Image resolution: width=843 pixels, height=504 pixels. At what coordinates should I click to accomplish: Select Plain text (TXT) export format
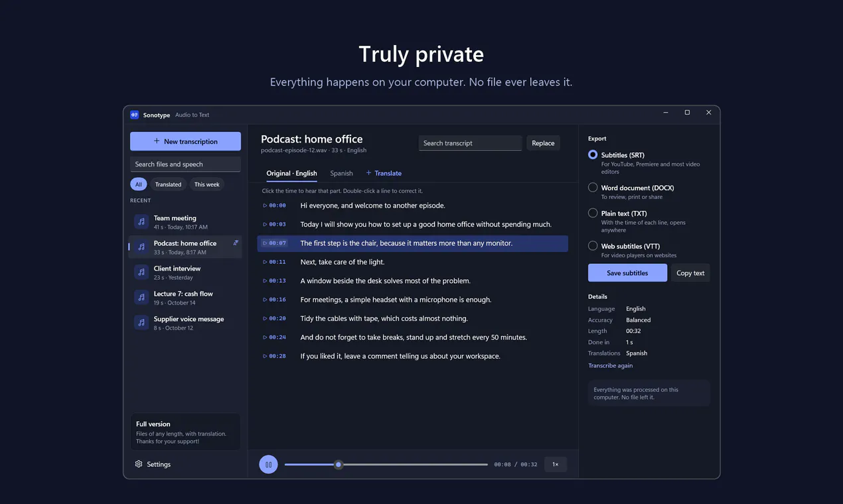click(x=593, y=213)
